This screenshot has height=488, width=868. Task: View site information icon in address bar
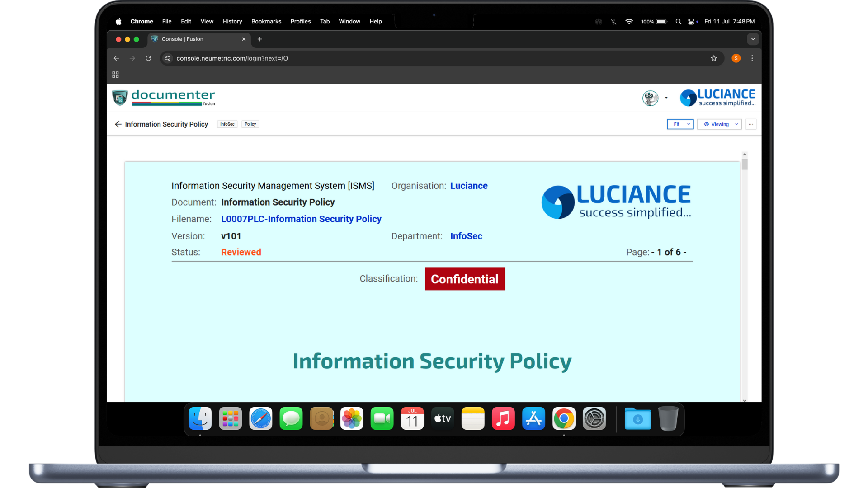[x=168, y=58]
